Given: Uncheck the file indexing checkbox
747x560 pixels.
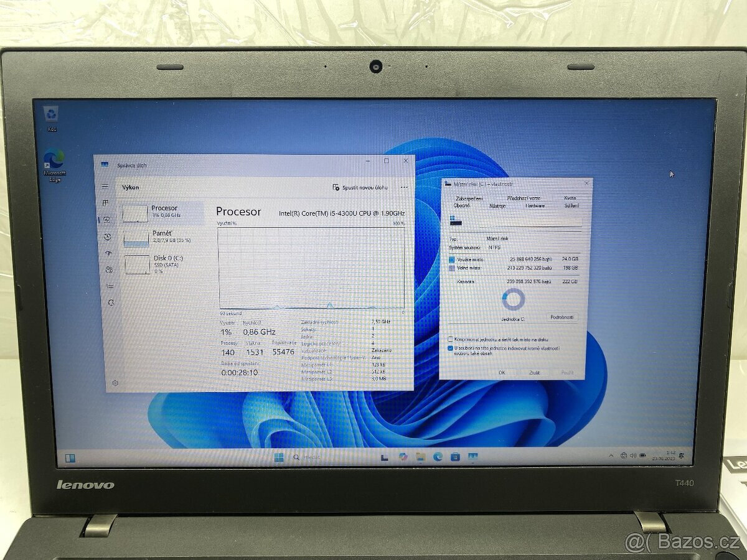Looking at the screenshot, I should click(x=451, y=349).
